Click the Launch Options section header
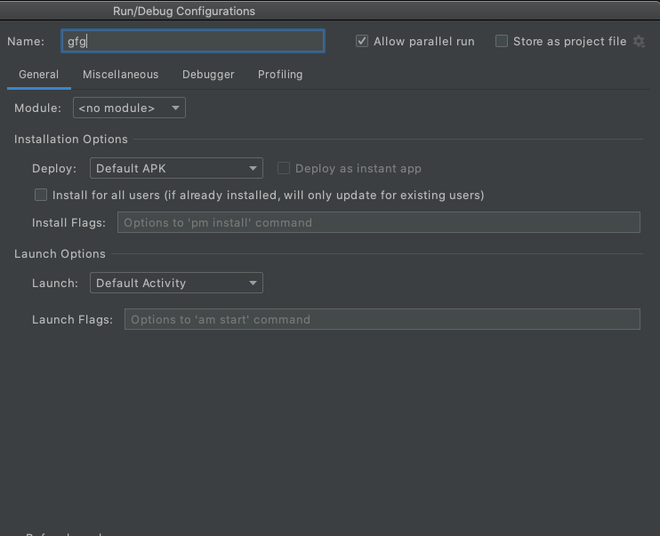 click(60, 254)
